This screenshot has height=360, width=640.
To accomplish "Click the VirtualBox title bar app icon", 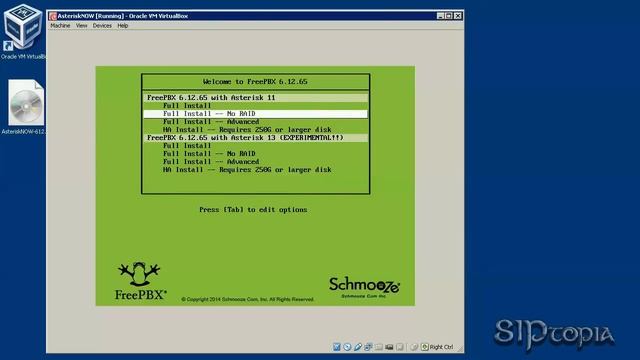I will pyautogui.click(x=53, y=16).
